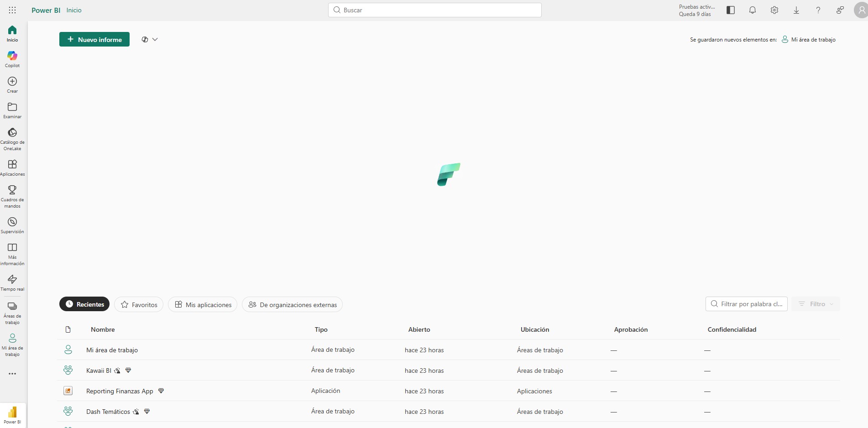Click the Reporting Finanzas App icon
This screenshot has width=868, height=428.
(x=68, y=391)
